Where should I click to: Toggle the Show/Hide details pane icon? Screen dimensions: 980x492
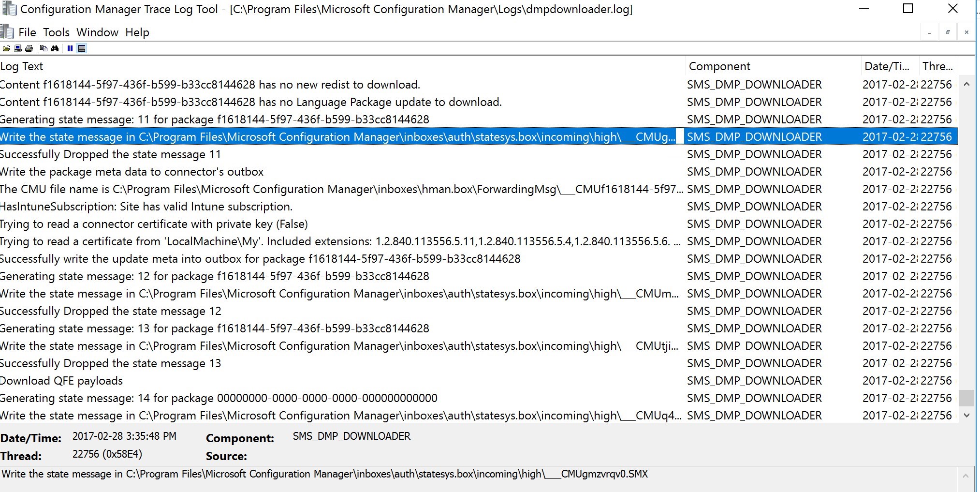pos(82,48)
